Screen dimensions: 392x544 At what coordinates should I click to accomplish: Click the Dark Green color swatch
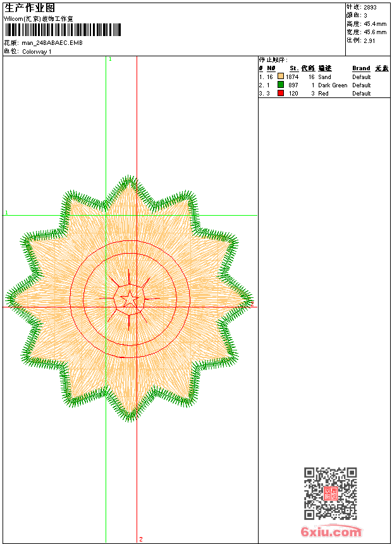pyautogui.click(x=281, y=85)
